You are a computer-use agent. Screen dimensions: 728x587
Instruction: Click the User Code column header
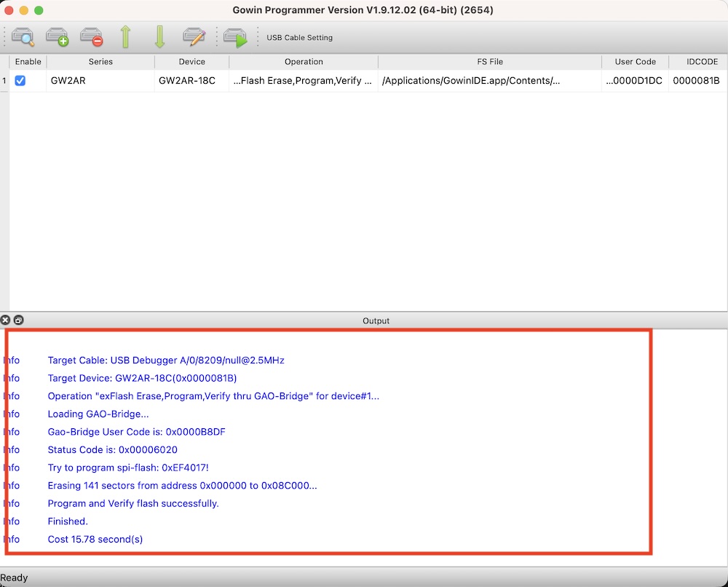tap(635, 62)
